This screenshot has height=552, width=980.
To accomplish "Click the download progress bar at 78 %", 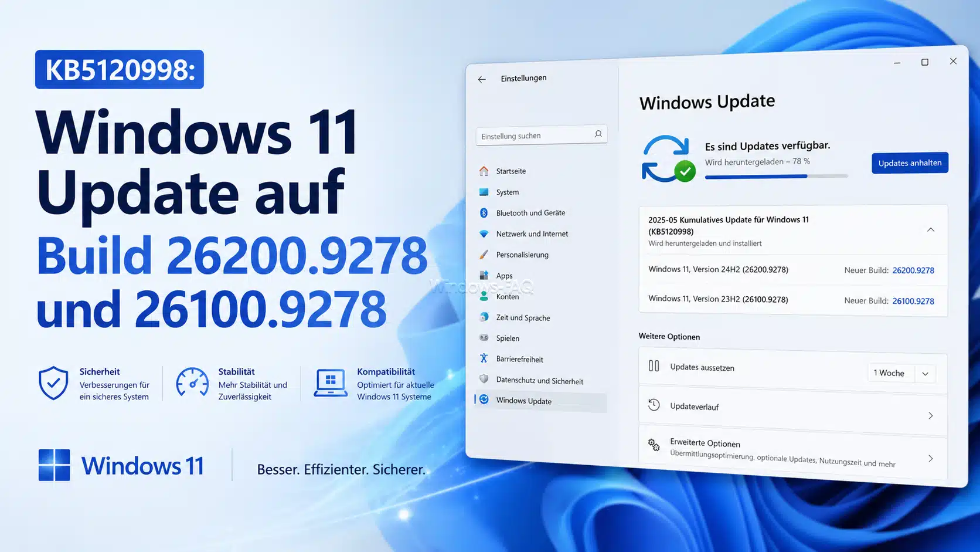I will click(776, 176).
